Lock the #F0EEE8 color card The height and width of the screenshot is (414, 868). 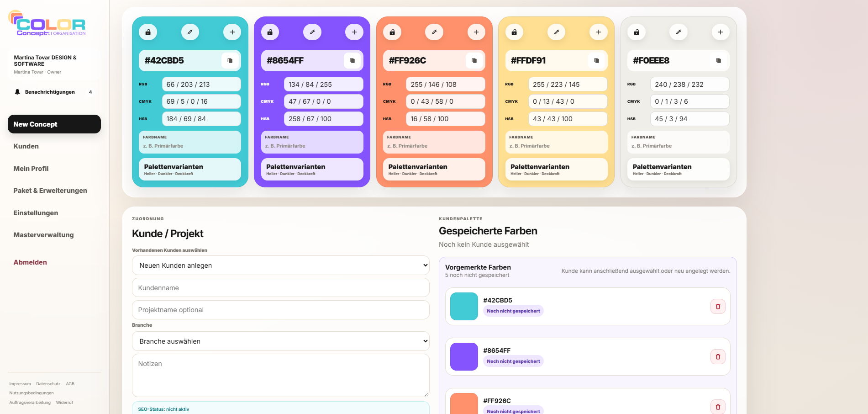click(637, 32)
